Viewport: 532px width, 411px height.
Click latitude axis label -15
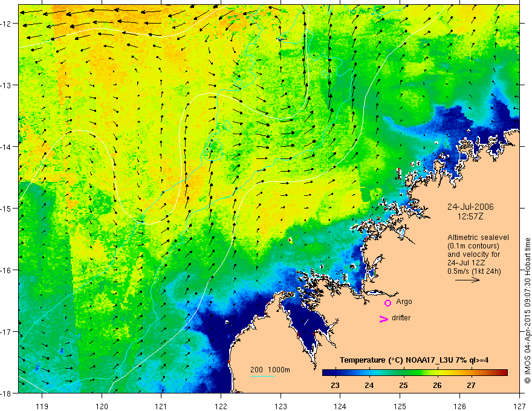[x=7, y=209]
